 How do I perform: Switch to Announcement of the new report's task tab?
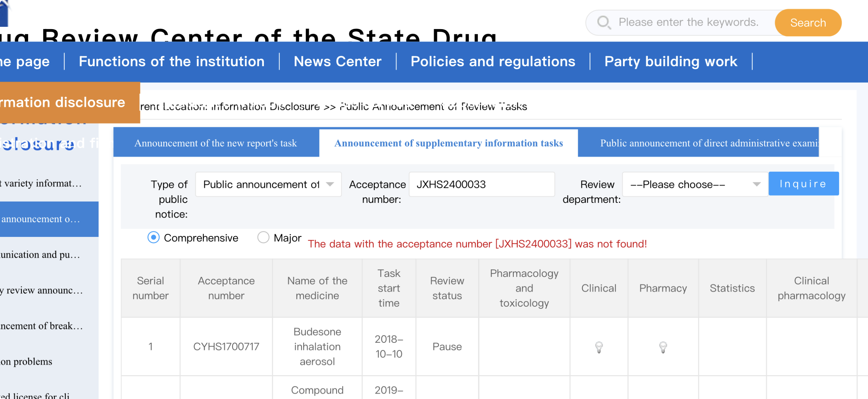pyautogui.click(x=216, y=143)
